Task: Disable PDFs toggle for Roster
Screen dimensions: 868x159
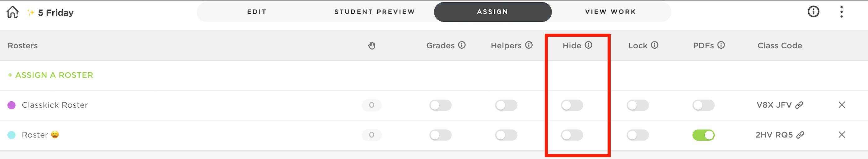Action: [x=703, y=135]
